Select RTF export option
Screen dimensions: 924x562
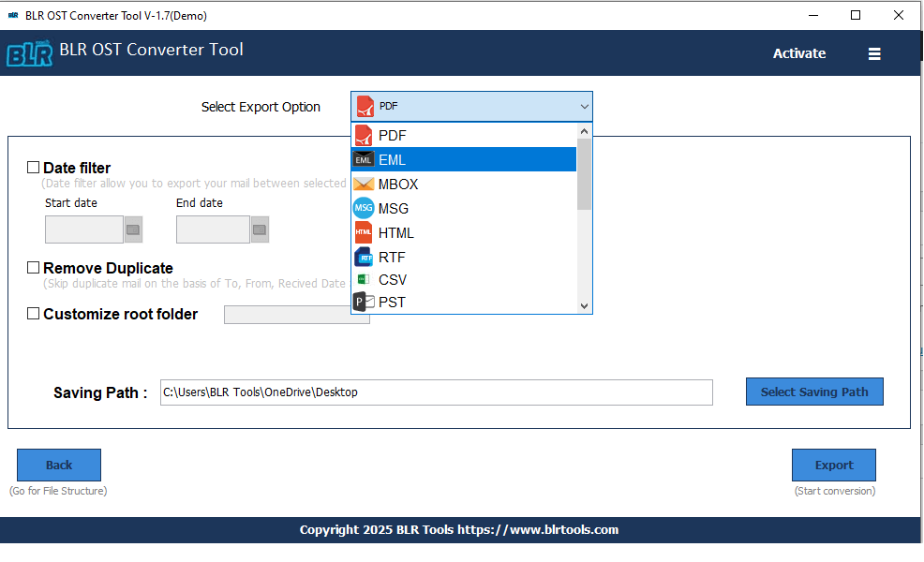[464, 258]
